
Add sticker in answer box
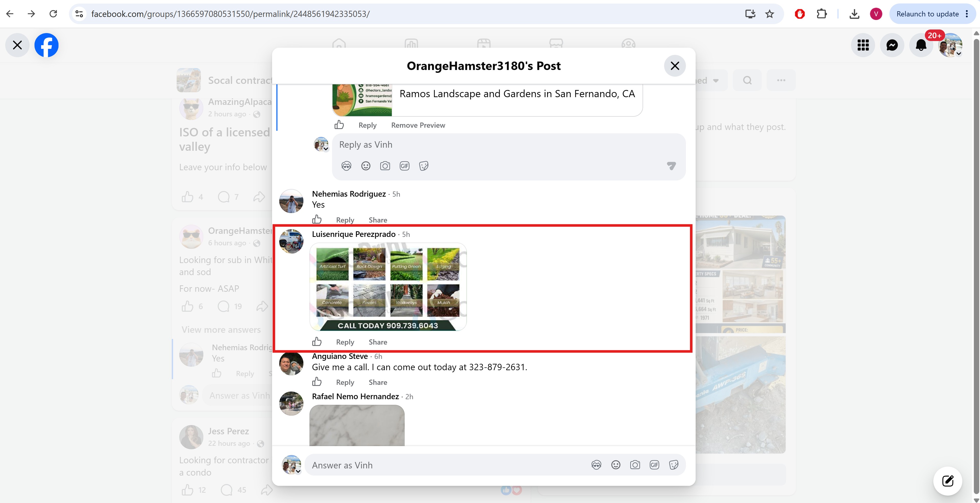pyautogui.click(x=674, y=465)
